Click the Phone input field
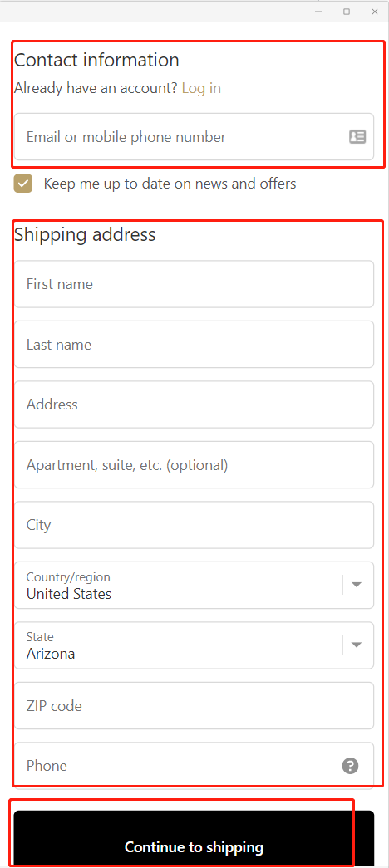The height and width of the screenshot is (868, 389). pyautogui.click(x=194, y=766)
